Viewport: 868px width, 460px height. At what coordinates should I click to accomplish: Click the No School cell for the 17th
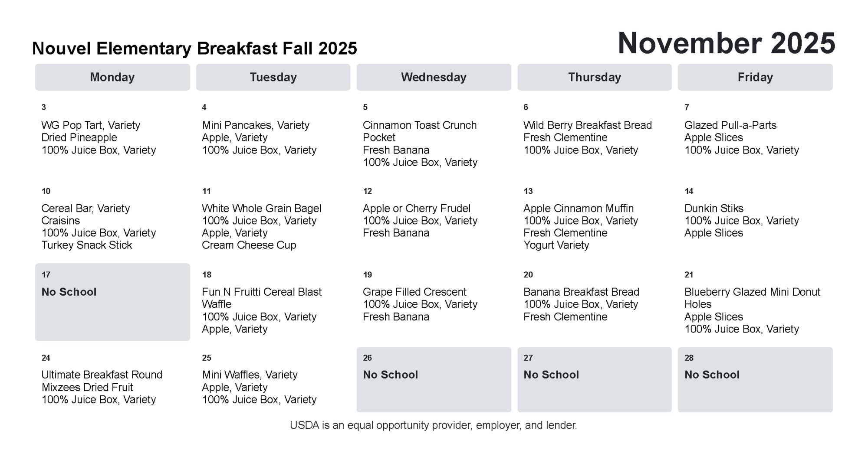[x=112, y=302]
